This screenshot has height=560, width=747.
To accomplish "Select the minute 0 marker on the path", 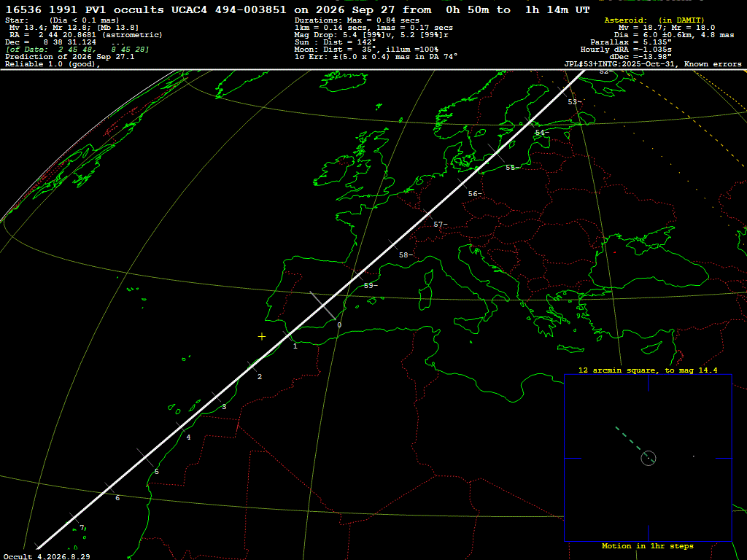I will (339, 325).
